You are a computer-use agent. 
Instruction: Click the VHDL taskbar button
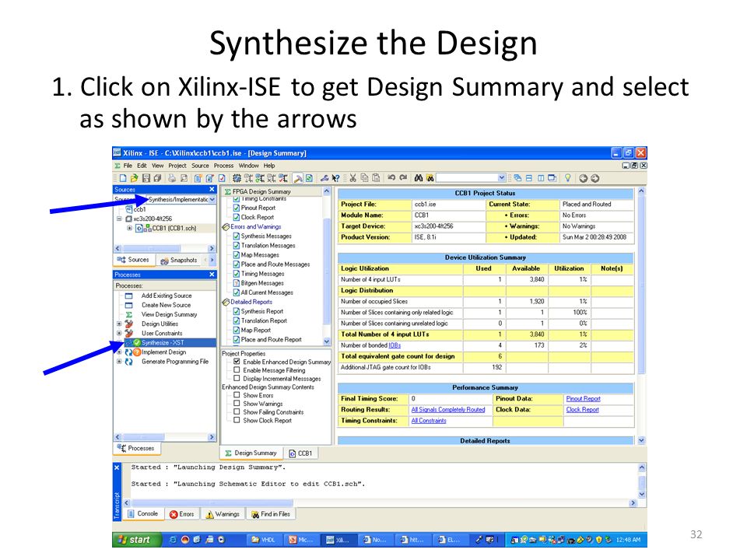pyautogui.click(x=264, y=540)
